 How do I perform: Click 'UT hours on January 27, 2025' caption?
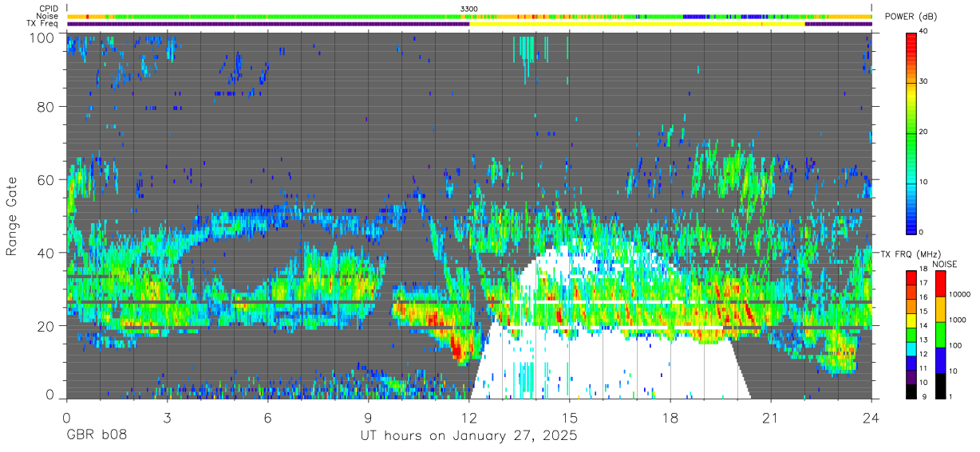click(x=469, y=437)
